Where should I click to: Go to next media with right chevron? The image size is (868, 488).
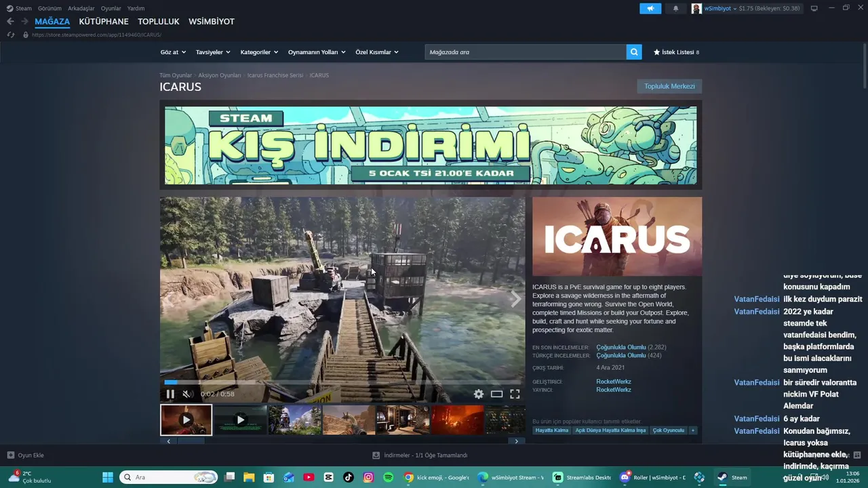515,299
